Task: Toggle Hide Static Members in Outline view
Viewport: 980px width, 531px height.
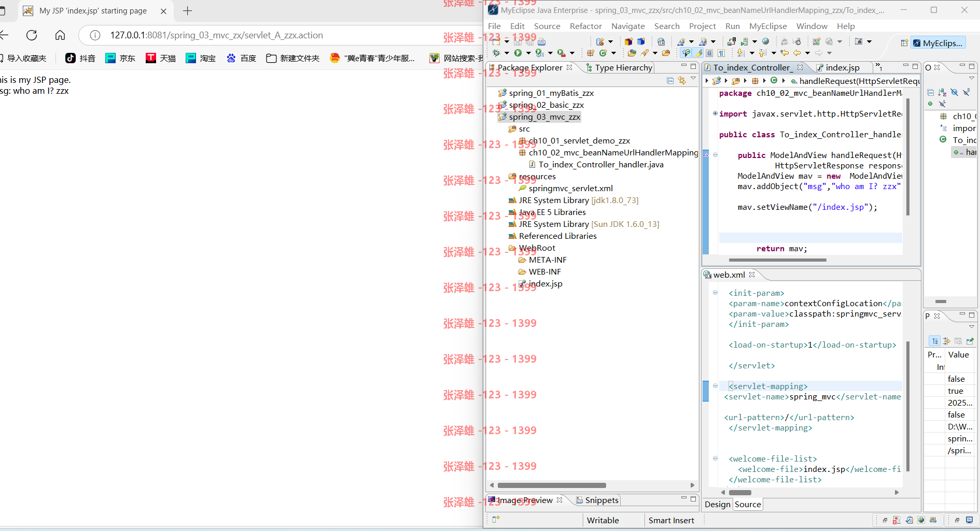Action: [967, 92]
